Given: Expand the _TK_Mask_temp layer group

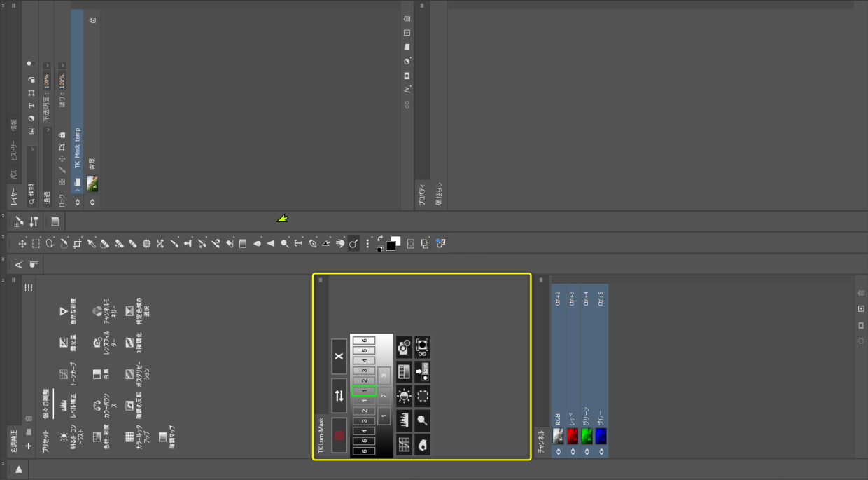Looking at the screenshot, I should pos(77,191).
